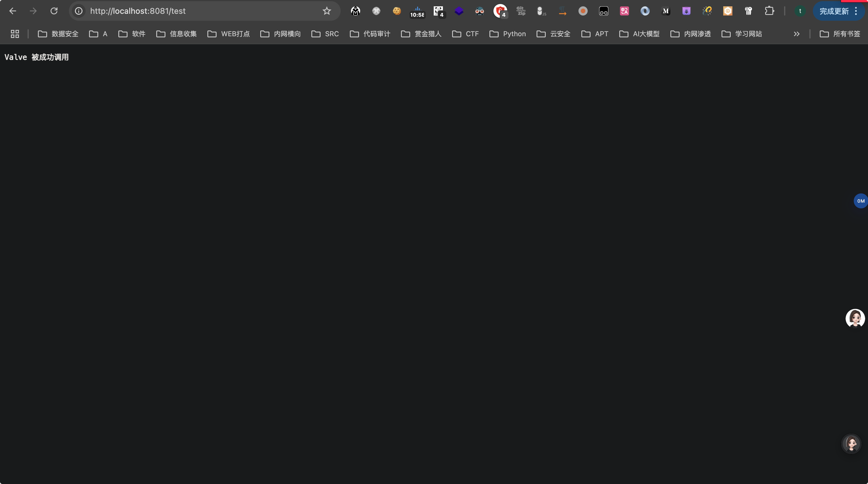Open the 数据安全 bookmark folder

coord(58,34)
